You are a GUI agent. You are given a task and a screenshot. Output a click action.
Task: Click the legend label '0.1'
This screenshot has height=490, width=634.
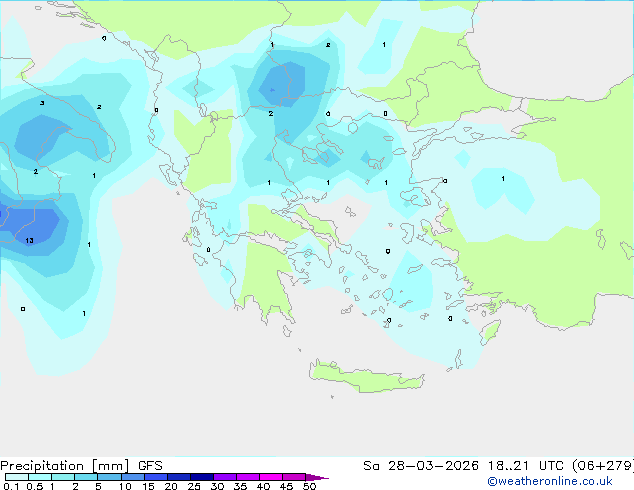point(11,486)
